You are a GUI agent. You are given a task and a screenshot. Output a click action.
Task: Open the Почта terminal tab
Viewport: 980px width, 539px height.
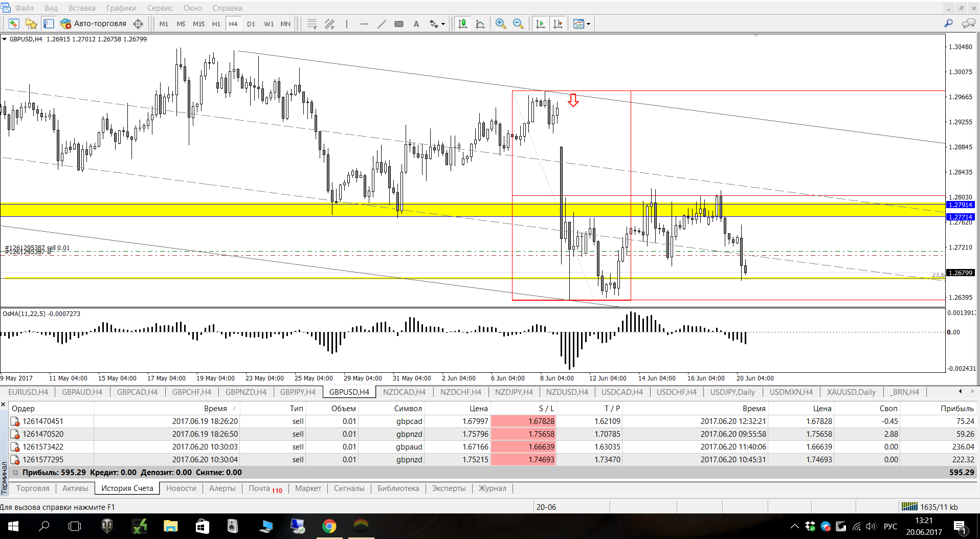pyautogui.click(x=265, y=488)
